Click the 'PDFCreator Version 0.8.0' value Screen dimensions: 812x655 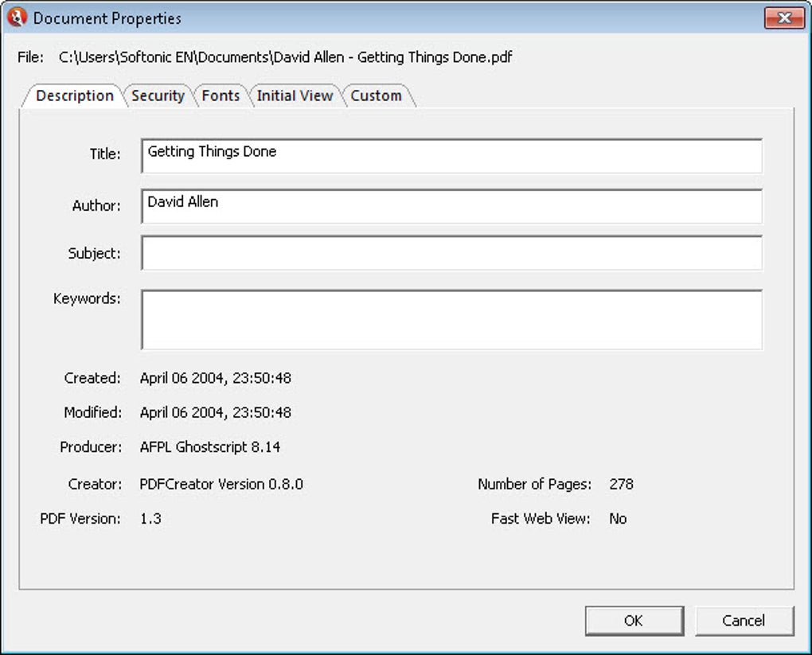point(221,484)
